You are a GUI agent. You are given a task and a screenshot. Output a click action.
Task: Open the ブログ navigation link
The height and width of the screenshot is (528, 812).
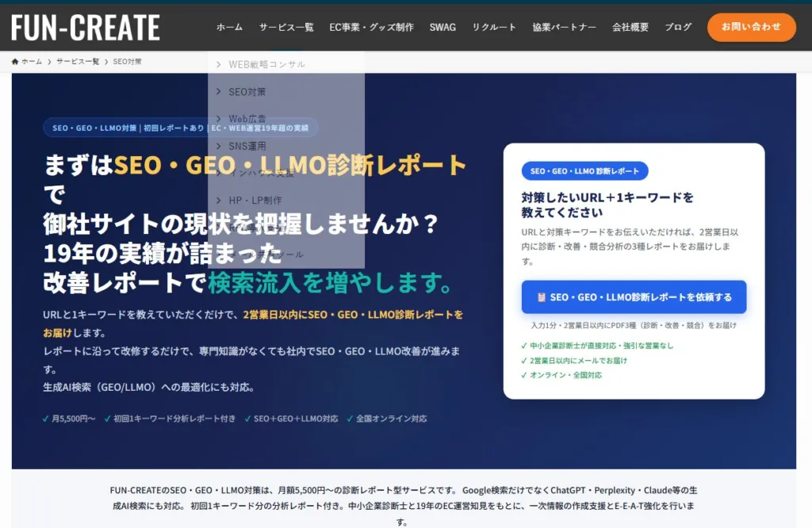coord(678,27)
